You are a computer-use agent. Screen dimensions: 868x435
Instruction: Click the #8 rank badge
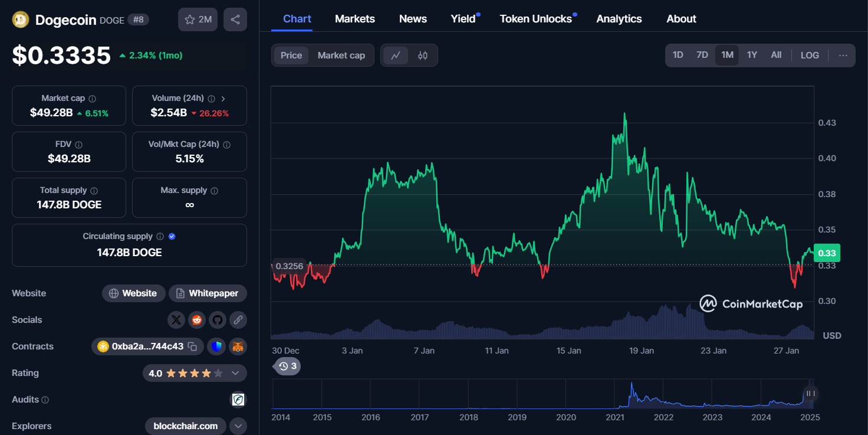139,19
